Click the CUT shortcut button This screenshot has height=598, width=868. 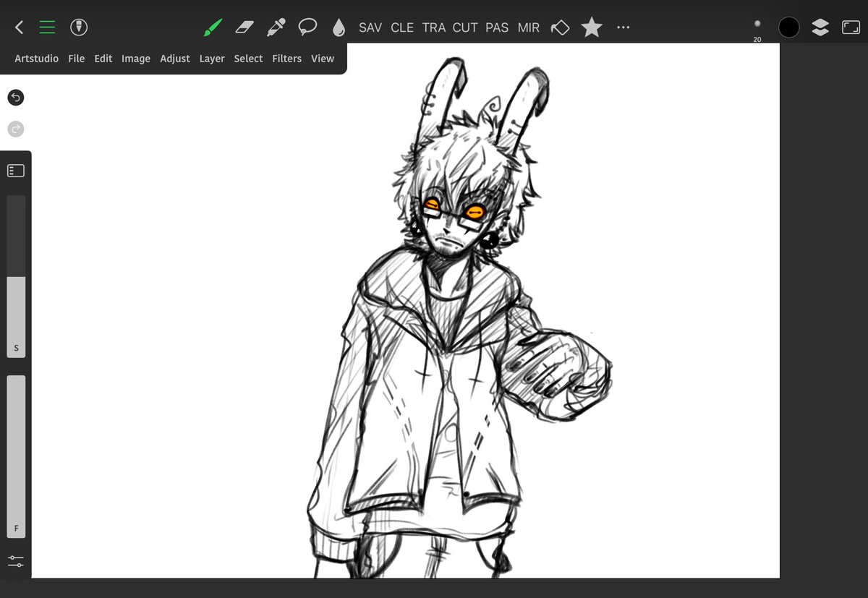pyautogui.click(x=465, y=27)
